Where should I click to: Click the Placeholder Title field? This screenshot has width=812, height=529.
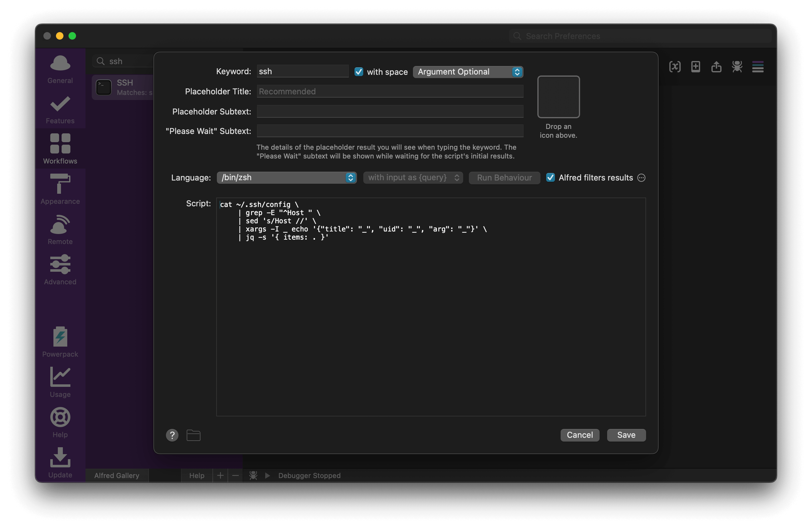click(390, 92)
